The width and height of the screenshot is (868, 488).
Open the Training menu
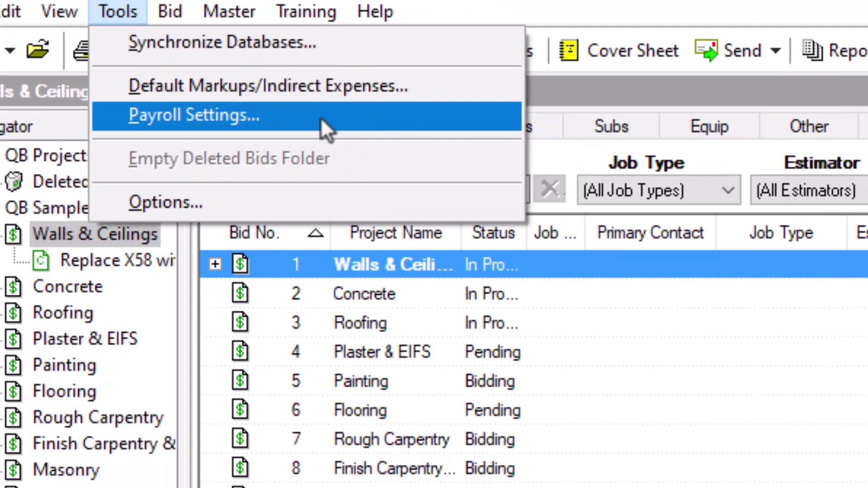[x=306, y=11]
